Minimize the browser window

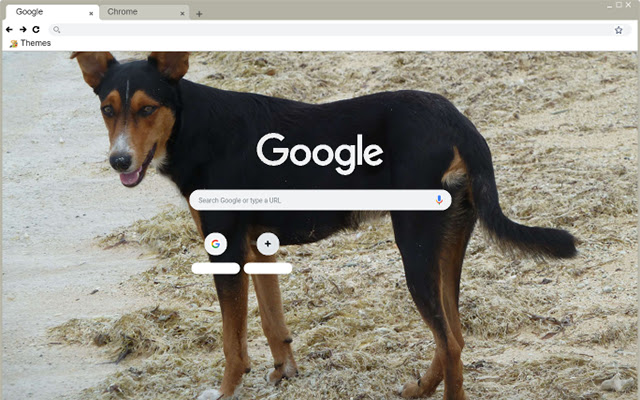coord(609,5)
